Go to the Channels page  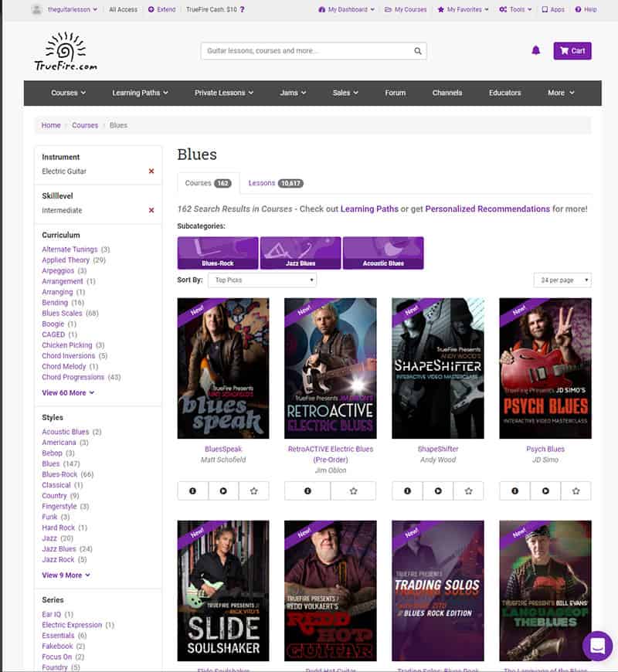[x=447, y=93]
